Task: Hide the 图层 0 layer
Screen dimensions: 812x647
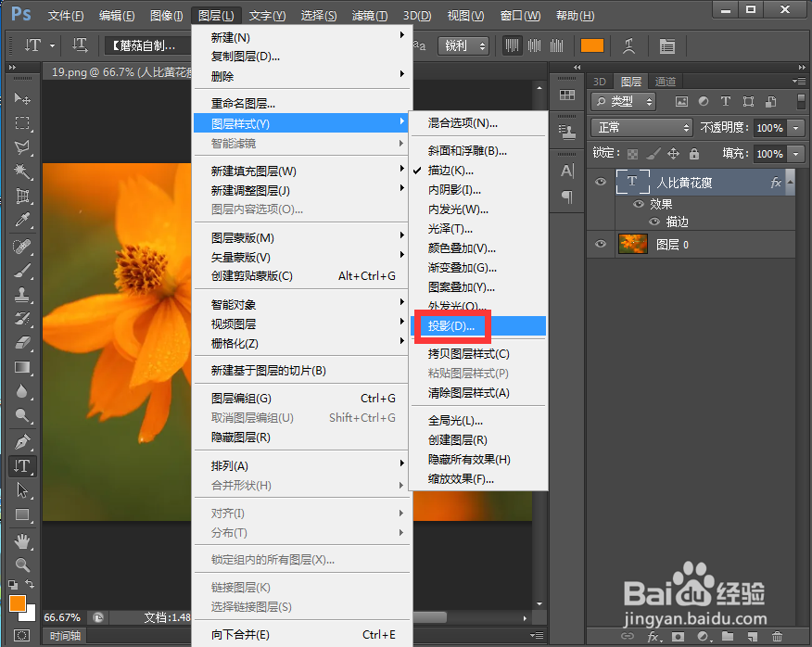Action: click(x=601, y=244)
